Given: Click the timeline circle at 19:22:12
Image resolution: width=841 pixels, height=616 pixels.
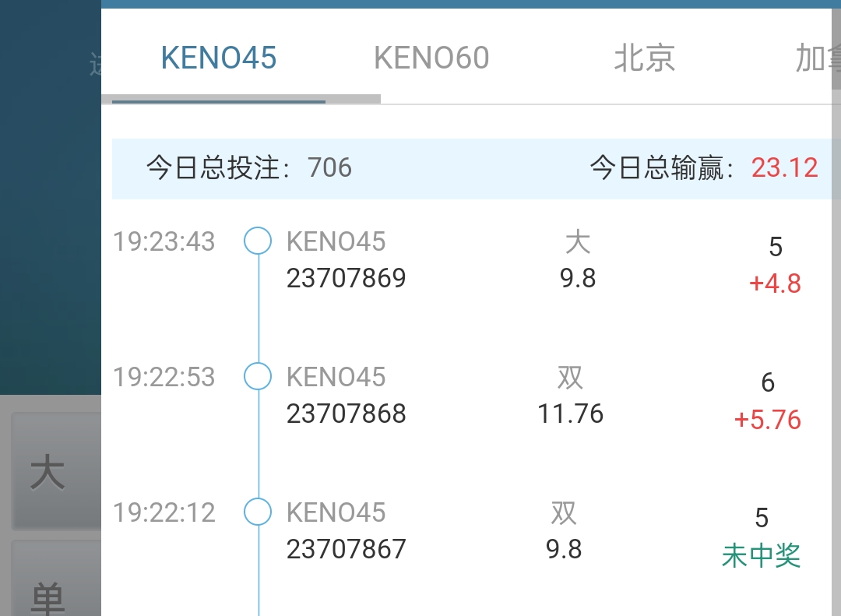Looking at the screenshot, I should [258, 512].
